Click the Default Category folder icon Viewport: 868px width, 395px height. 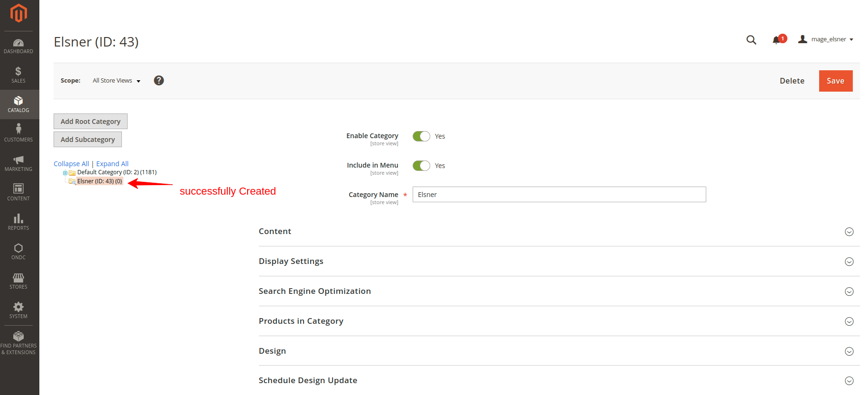(73, 173)
